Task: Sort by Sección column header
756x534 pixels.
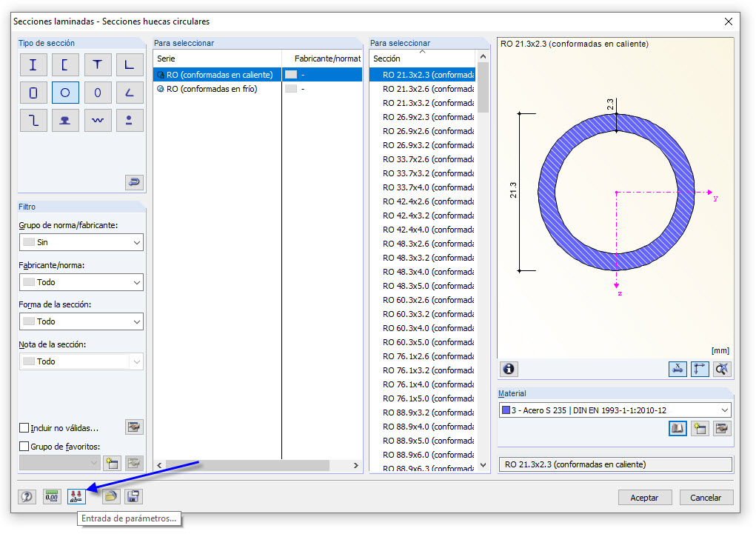Action: coord(422,59)
